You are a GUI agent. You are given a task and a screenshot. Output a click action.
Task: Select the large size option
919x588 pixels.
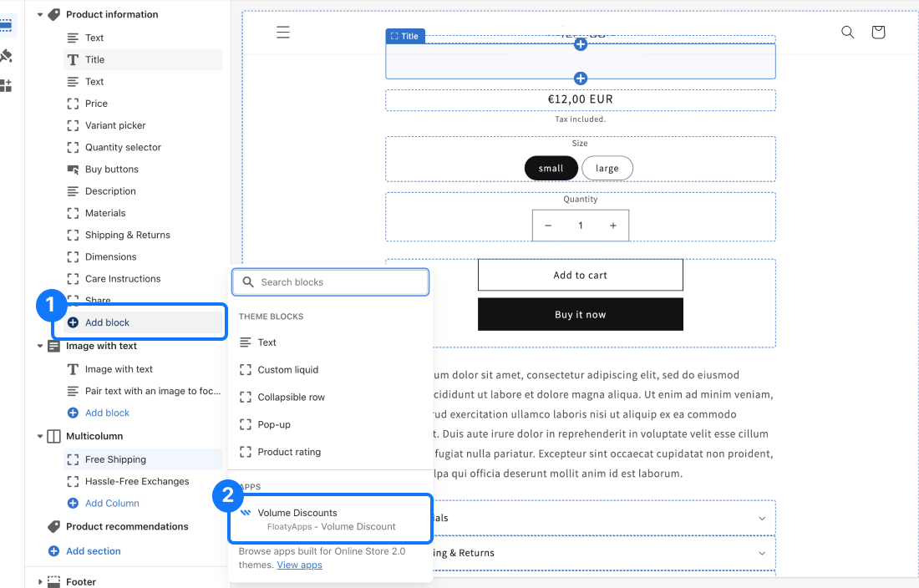coord(607,168)
